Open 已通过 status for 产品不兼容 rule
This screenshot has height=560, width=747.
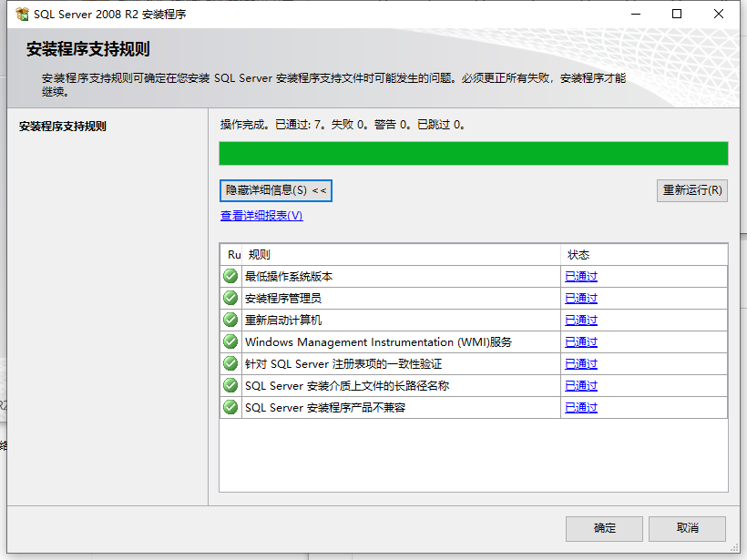pyautogui.click(x=580, y=408)
